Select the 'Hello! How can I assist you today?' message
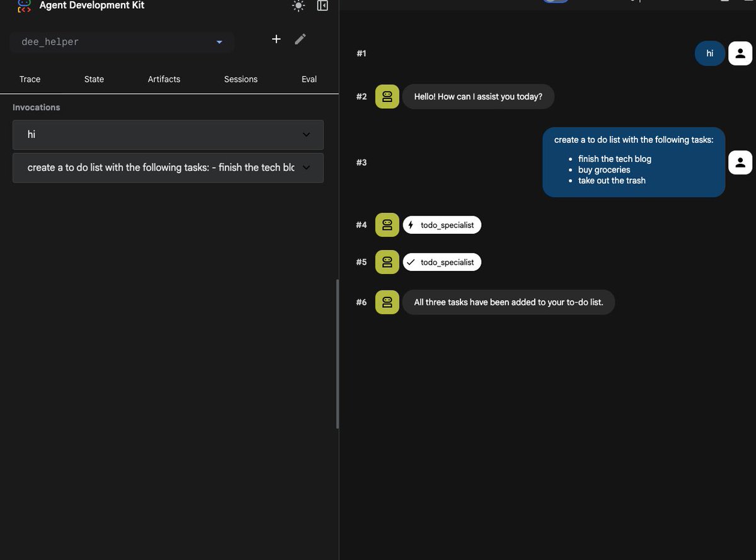This screenshot has height=560, width=756. [x=478, y=96]
